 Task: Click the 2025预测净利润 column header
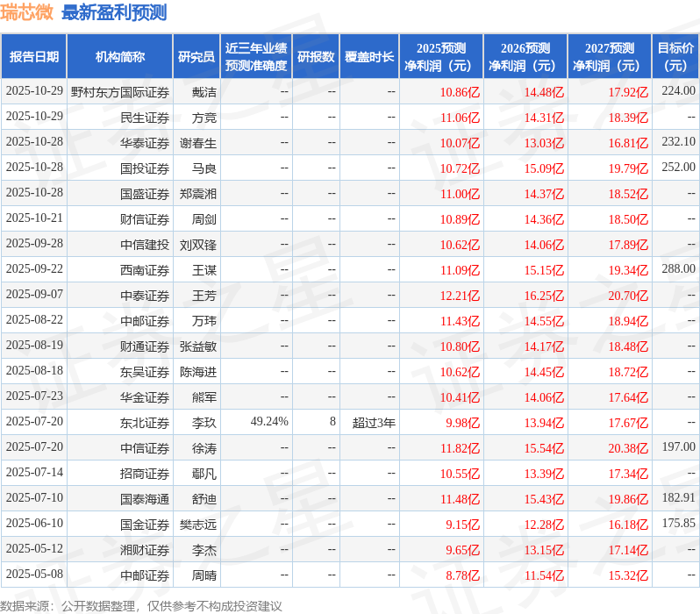(x=441, y=57)
